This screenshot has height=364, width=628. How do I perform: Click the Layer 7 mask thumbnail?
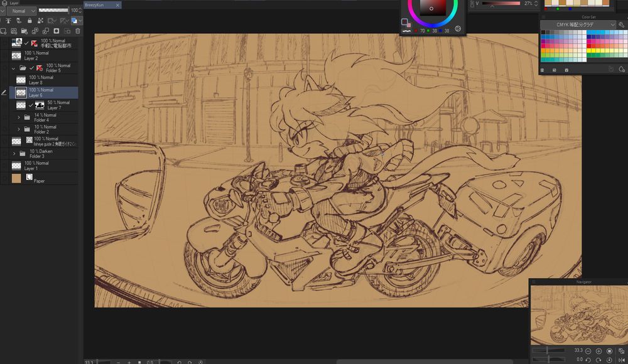point(40,105)
